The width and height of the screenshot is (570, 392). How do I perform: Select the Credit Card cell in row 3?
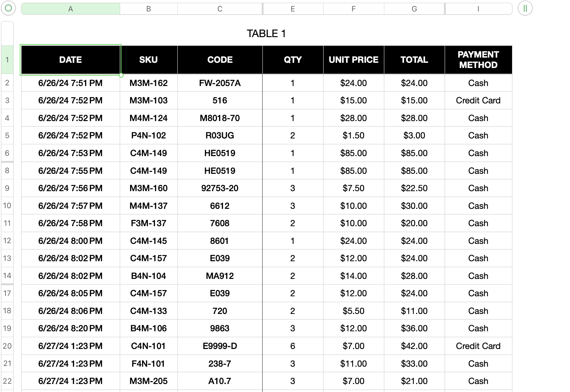click(x=478, y=101)
